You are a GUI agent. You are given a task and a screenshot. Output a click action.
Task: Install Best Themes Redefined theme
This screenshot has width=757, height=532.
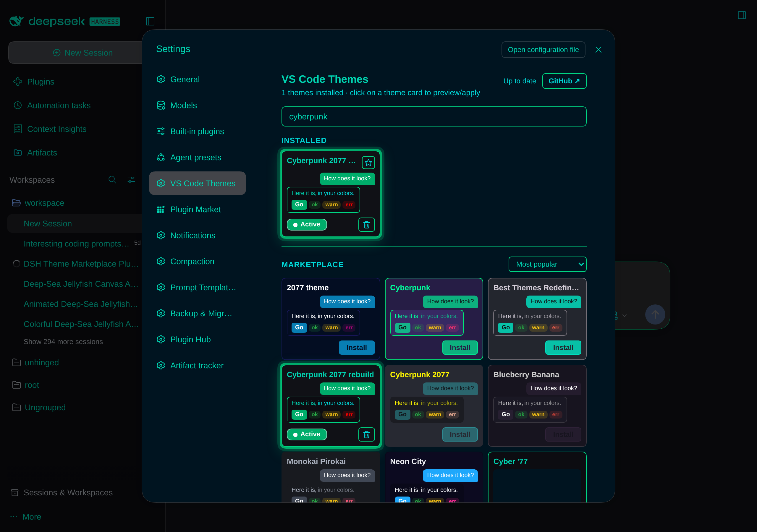[563, 348]
